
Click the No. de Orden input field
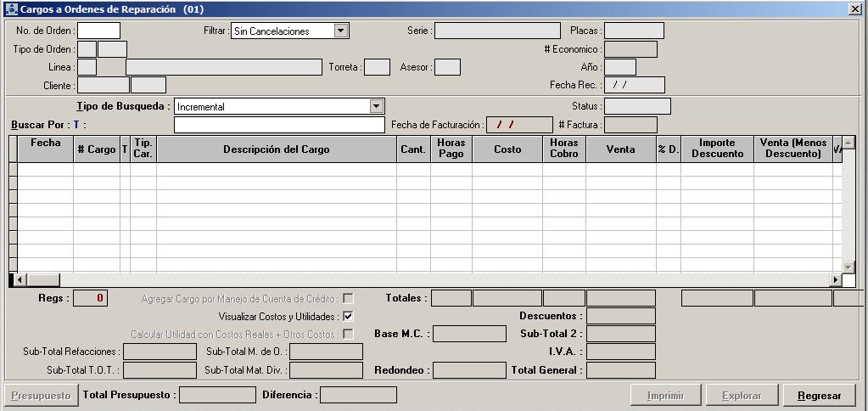pos(99,31)
